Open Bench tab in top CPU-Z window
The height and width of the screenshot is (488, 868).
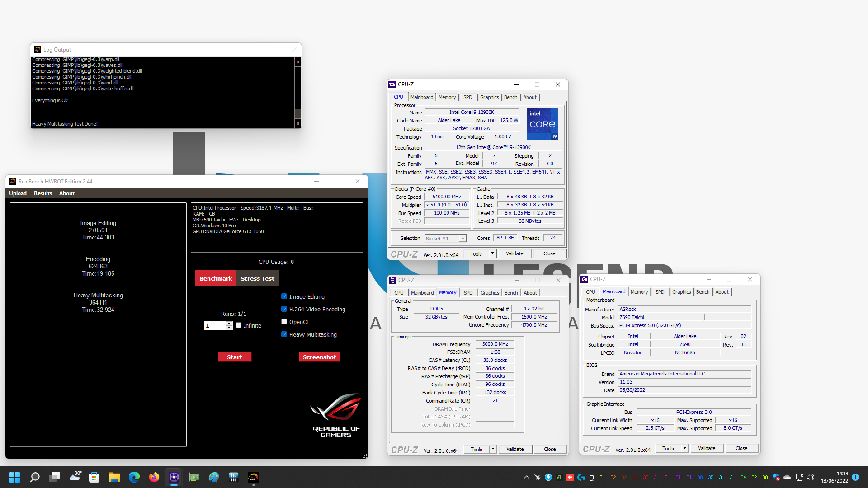point(511,97)
